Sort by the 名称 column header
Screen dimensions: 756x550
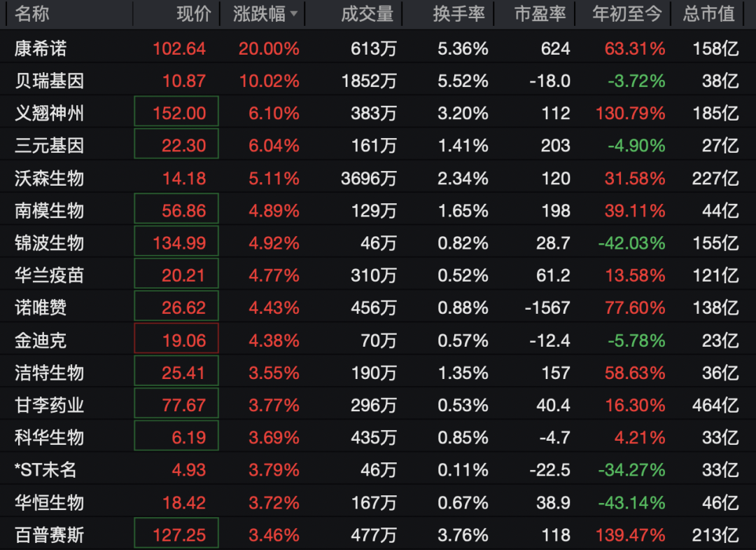coord(31,14)
